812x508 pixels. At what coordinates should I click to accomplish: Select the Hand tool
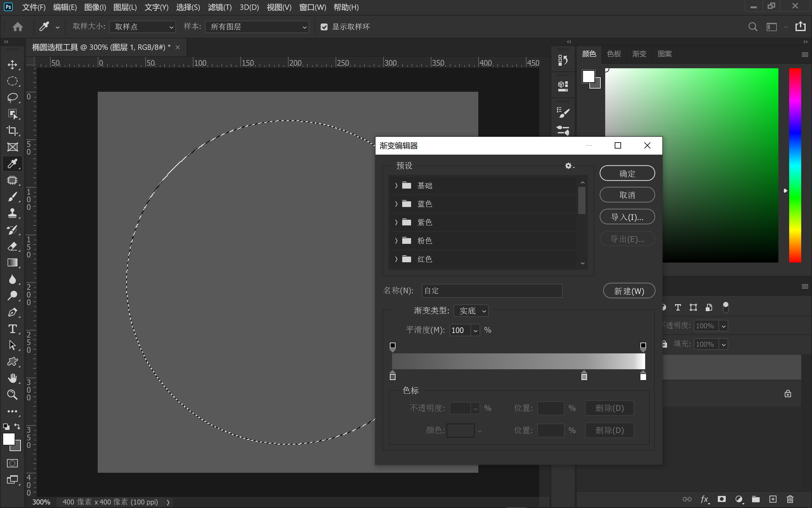[12, 378]
